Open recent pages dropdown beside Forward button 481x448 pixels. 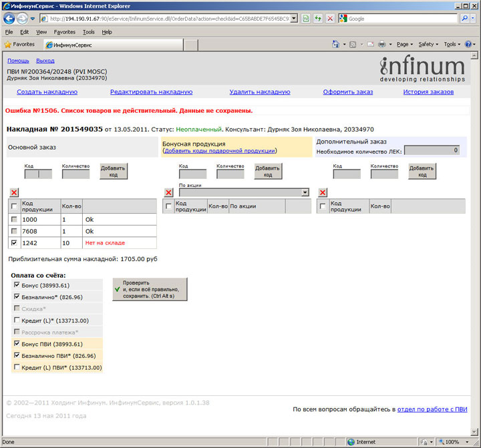click(x=33, y=19)
